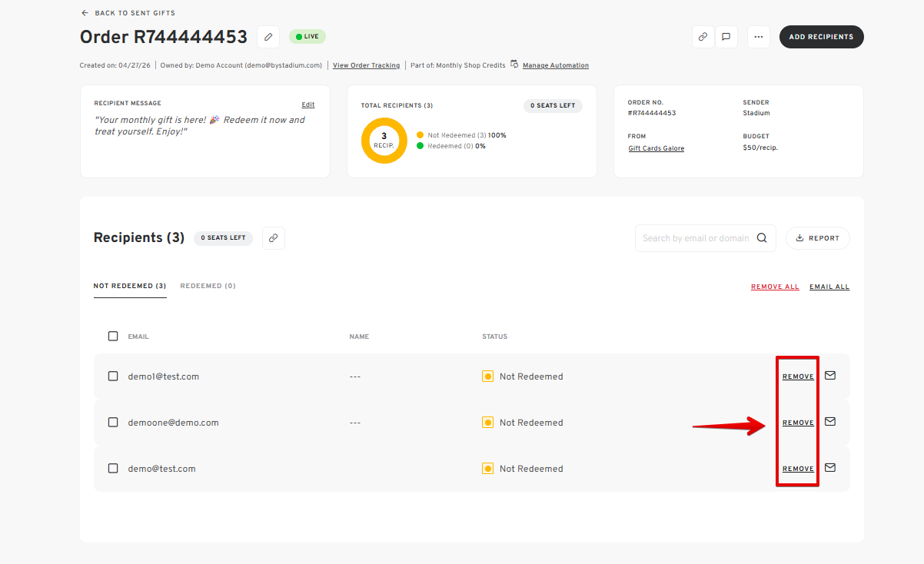Click the pencil edit icon beside order title

(x=268, y=37)
